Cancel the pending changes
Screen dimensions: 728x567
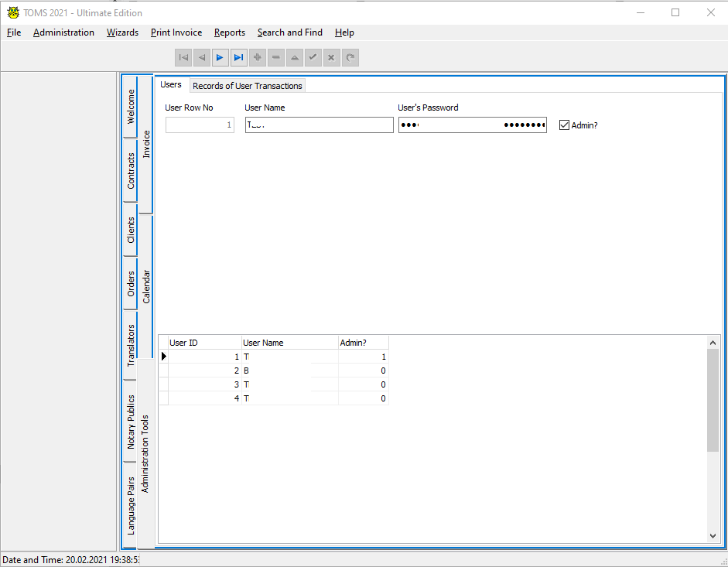pos(332,57)
